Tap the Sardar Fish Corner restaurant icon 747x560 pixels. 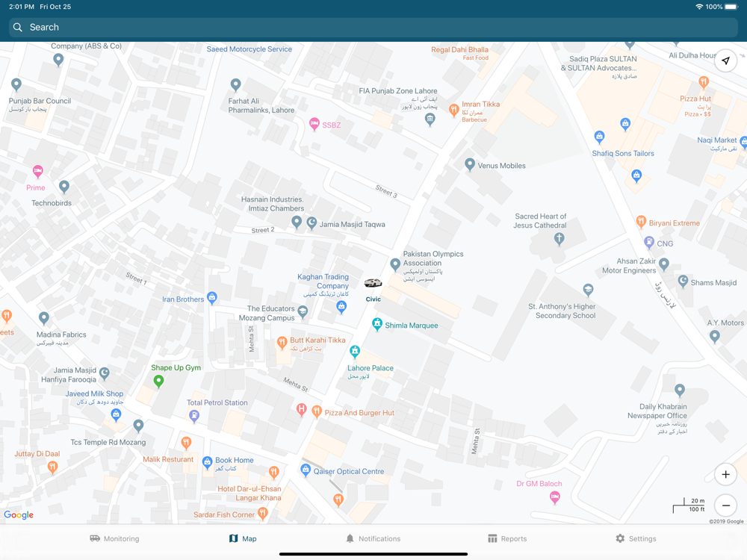click(262, 514)
